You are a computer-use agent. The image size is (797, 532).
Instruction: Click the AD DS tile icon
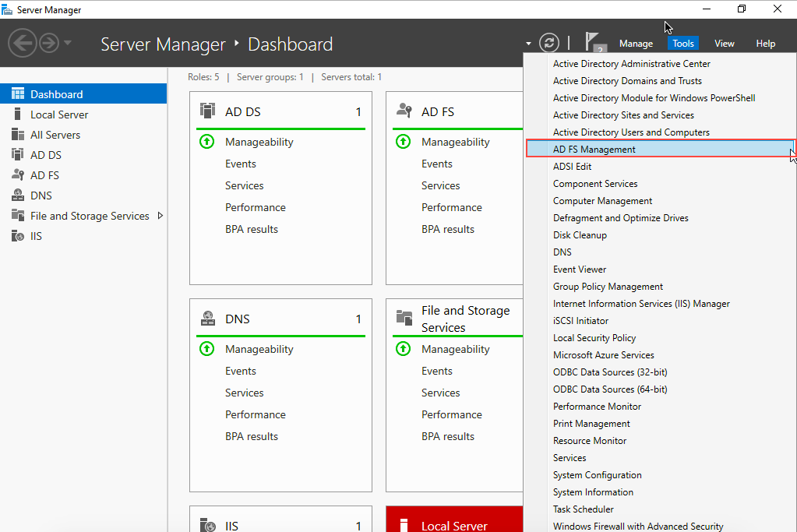click(x=207, y=111)
